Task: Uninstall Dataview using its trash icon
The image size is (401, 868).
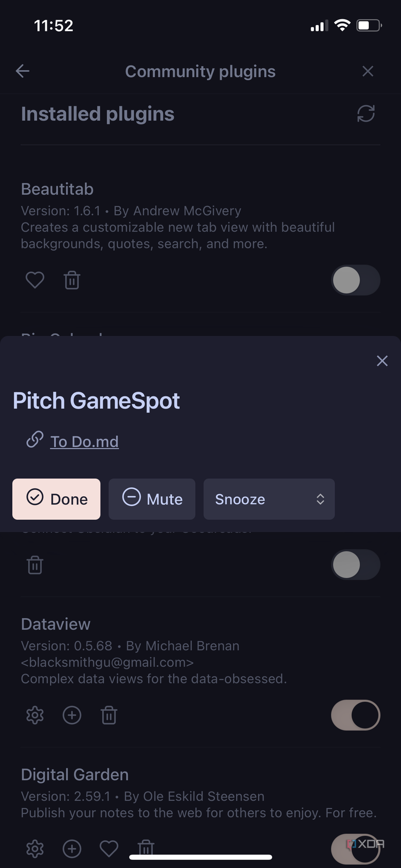Action: (x=109, y=715)
